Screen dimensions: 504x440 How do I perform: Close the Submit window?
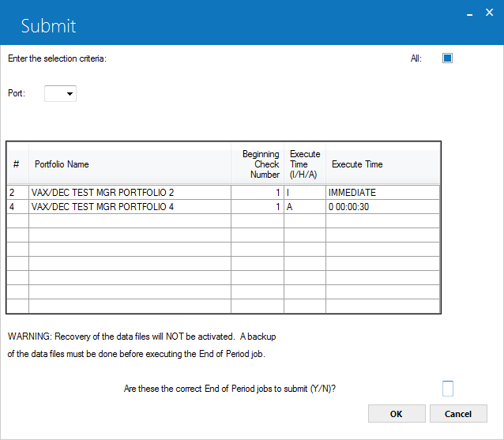(x=489, y=13)
